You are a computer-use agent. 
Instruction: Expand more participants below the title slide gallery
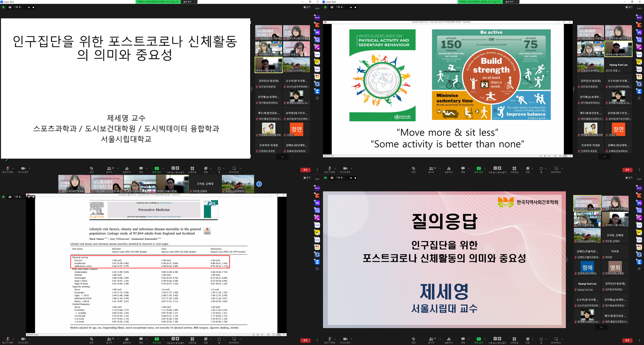[x=282, y=157]
